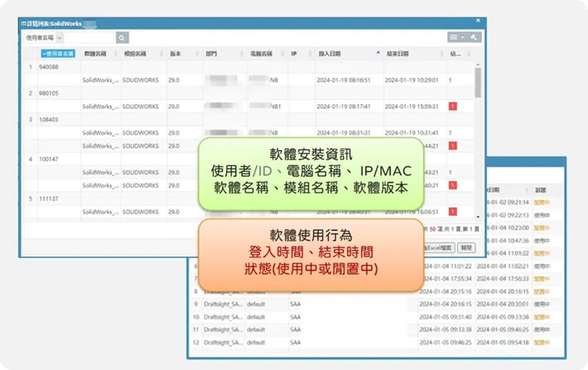This screenshot has height=370, width=588.
Task: Click the red badge in the 16:06:51 row
Action: (x=453, y=212)
